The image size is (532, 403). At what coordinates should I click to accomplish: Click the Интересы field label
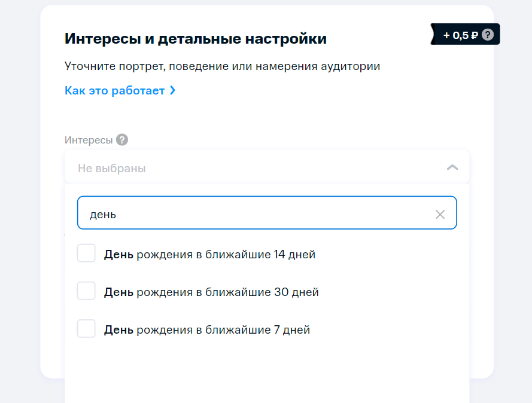click(x=89, y=140)
